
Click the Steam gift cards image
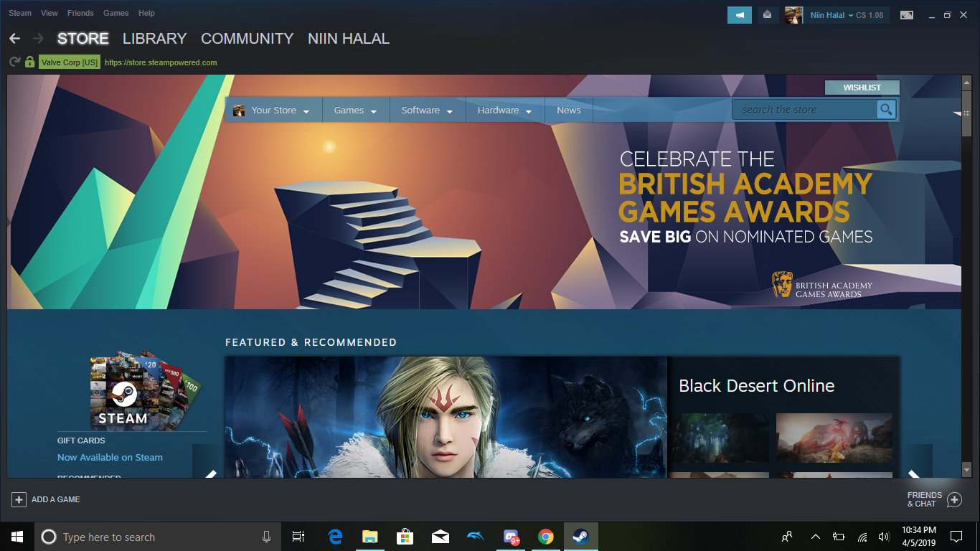tap(145, 390)
